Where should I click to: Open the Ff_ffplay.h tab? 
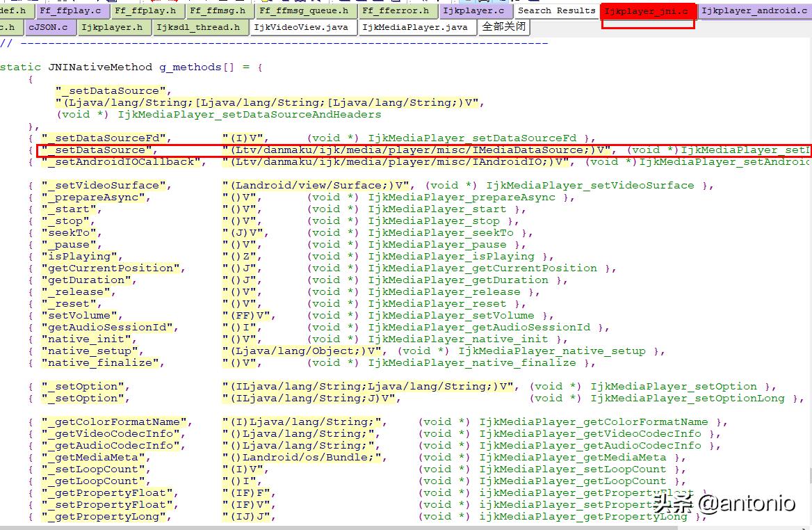tap(146, 11)
